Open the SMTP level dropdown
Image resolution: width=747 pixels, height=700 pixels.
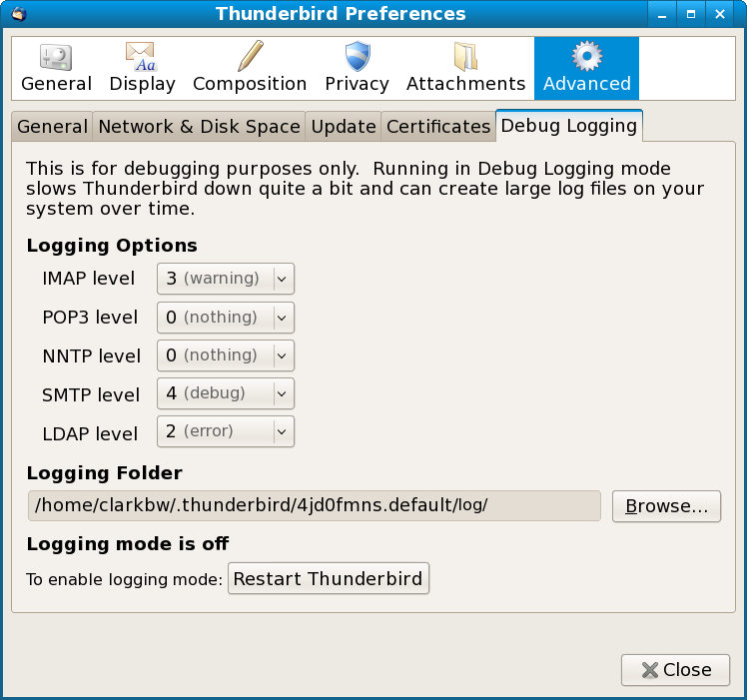pyautogui.click(x=226, y=393)
